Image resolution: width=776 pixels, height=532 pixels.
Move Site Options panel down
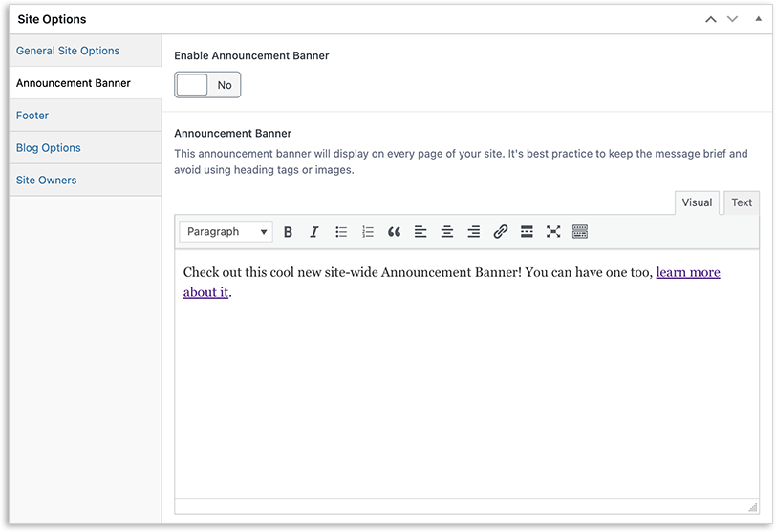click(732, 19)
